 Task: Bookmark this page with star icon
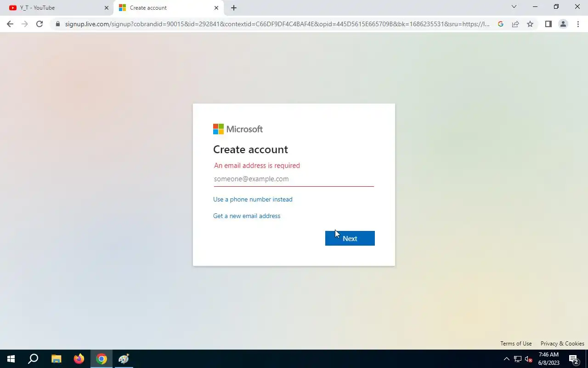pyautogui.click(x=530, y=24)
